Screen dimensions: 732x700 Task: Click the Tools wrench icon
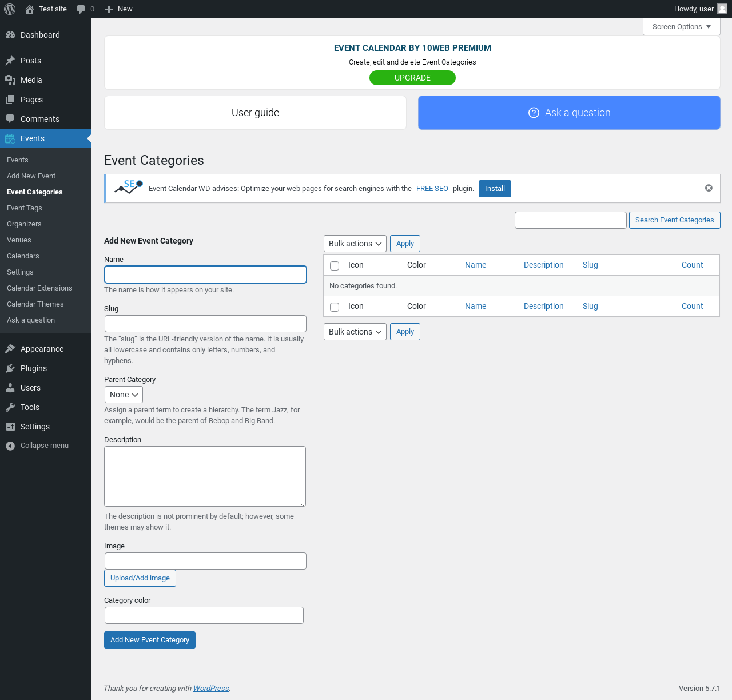[10, 407]
